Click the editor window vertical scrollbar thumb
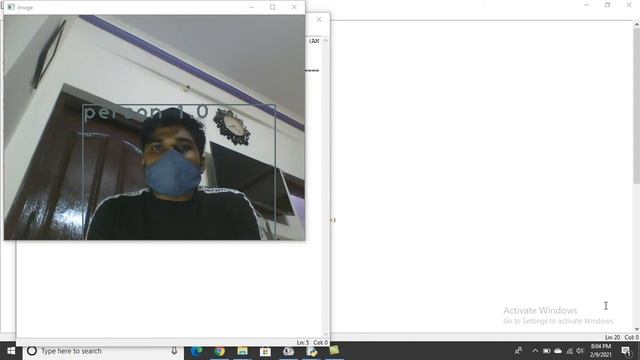640x360 pixels. pyautogui.click(x=636, y=106)
